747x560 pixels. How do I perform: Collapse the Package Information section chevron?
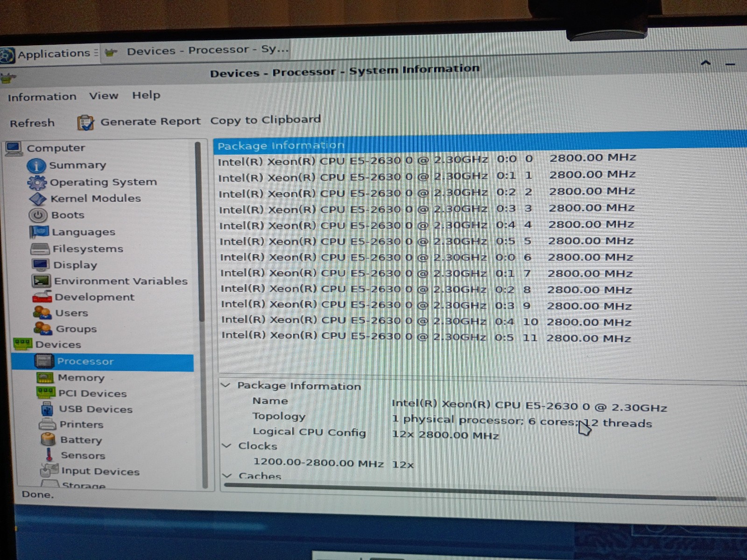coord(226,385)
